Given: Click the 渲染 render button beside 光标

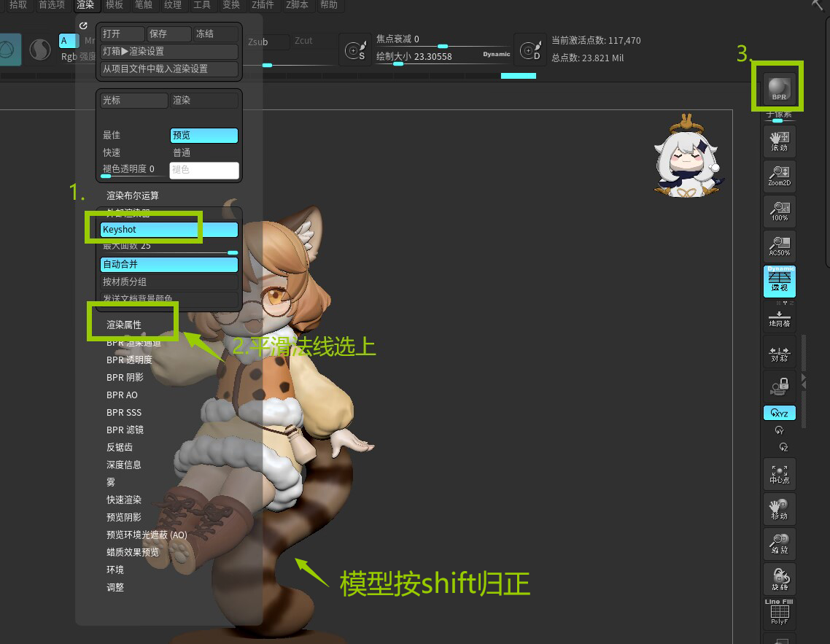Looking at the screenshot, I should [203, 100].
